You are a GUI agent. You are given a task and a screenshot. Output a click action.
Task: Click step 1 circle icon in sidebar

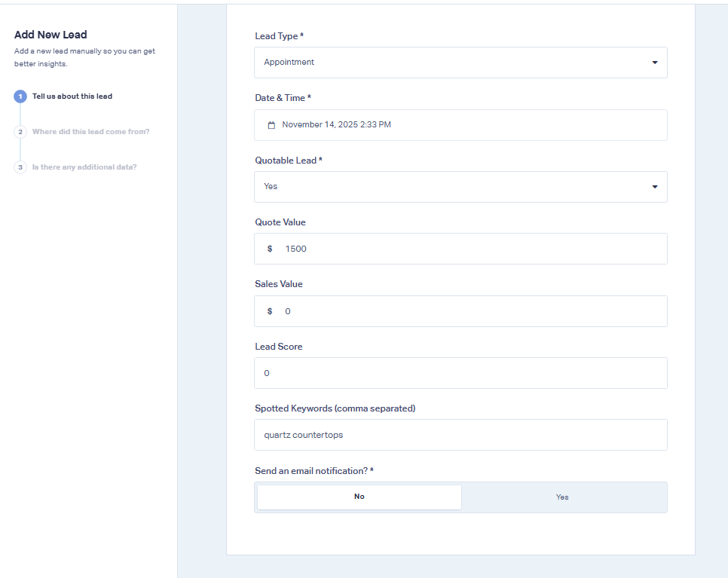point(20,96)
